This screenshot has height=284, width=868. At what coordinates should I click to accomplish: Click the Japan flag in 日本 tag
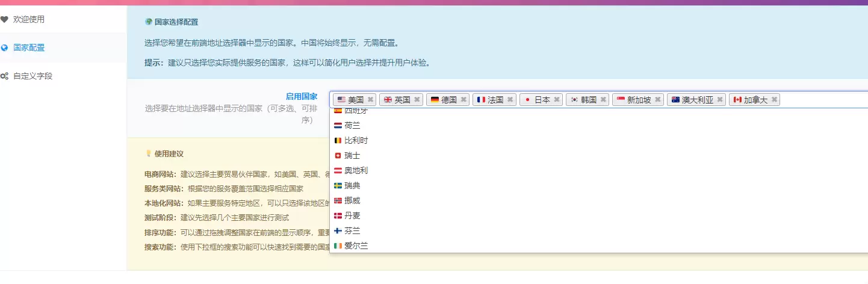pyautogui.click(x=528, y=100)
